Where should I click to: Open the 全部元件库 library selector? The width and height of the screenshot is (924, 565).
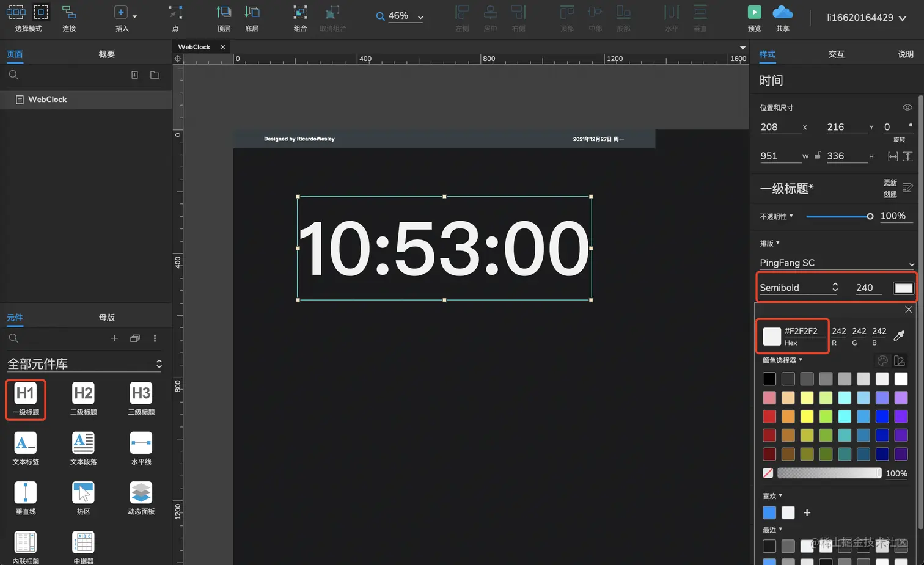(85, 364)
